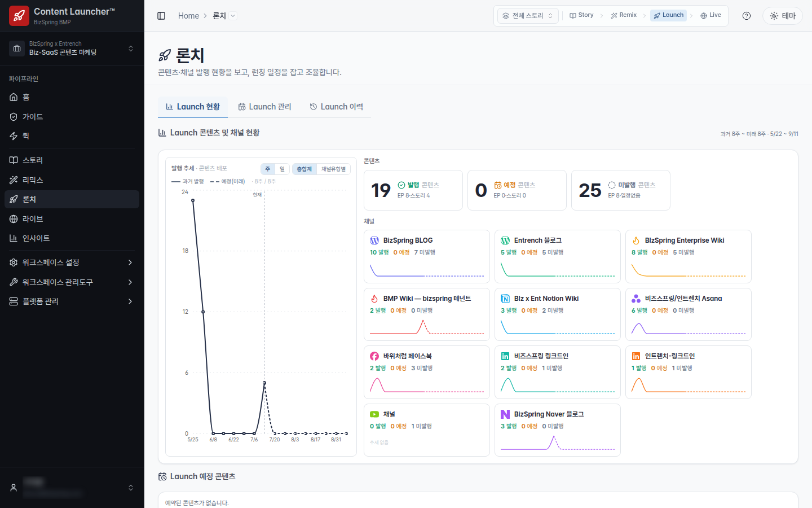Switch to the Launch 현황 tab
The height and width of the screenshot is (508, 812).
(x=193, y=107)
